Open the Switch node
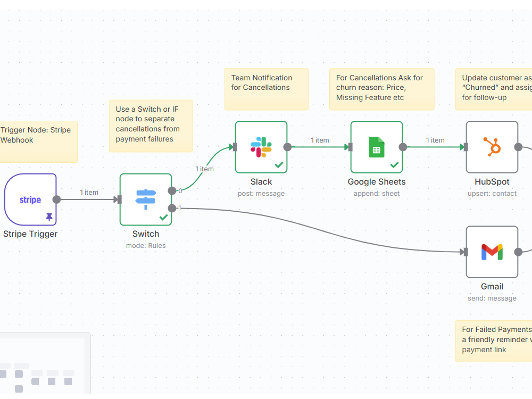This screenshot has height=399, width=532. pos(146,199)
